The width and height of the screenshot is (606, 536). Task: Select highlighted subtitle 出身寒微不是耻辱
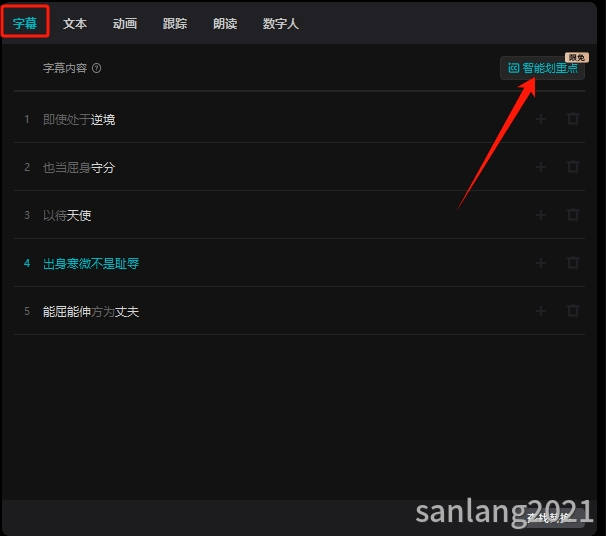[91, 264]
